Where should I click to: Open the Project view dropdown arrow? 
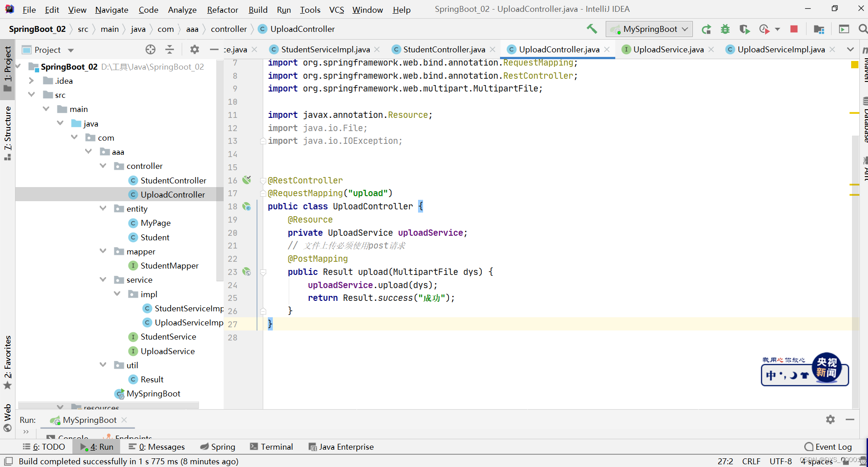click(x=71, y=50)
